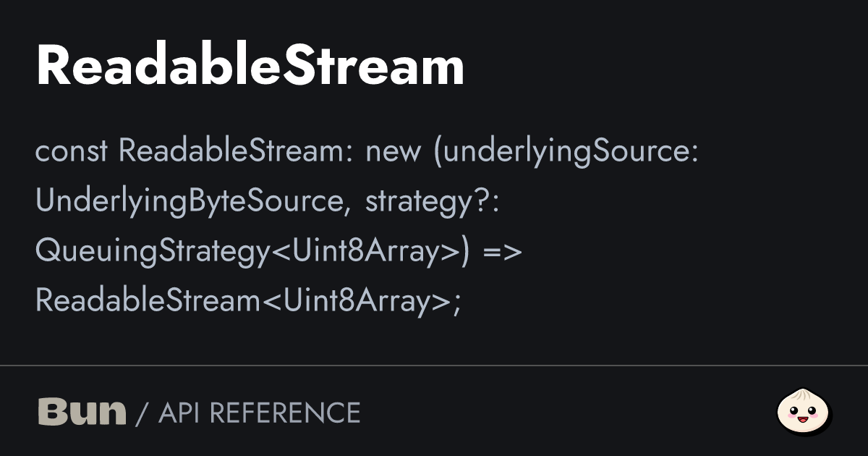The height and width of the screenshot is (456, 868).
Task: Click the slash separator after Bun
Action: click(142, 413)
